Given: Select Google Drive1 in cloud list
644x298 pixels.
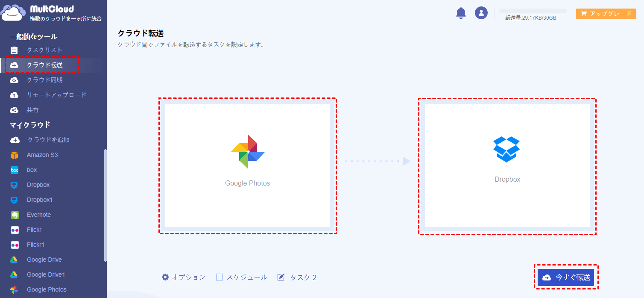Looking at the screenshot, I should 46,274.
